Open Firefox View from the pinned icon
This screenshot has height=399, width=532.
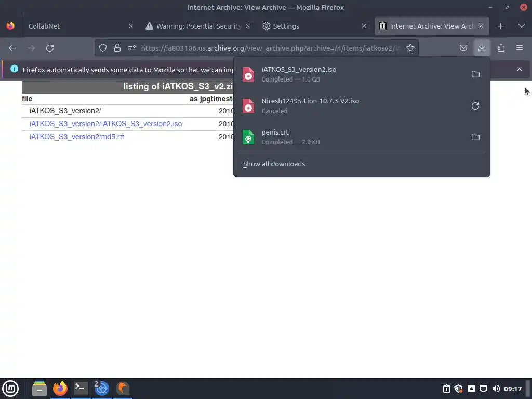(x=10, y=26)
